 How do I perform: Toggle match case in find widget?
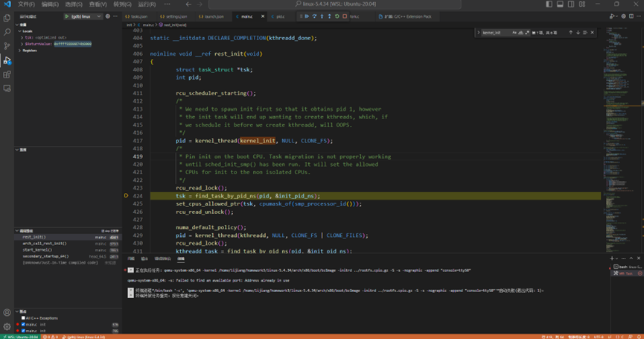(x=514, y=33)
